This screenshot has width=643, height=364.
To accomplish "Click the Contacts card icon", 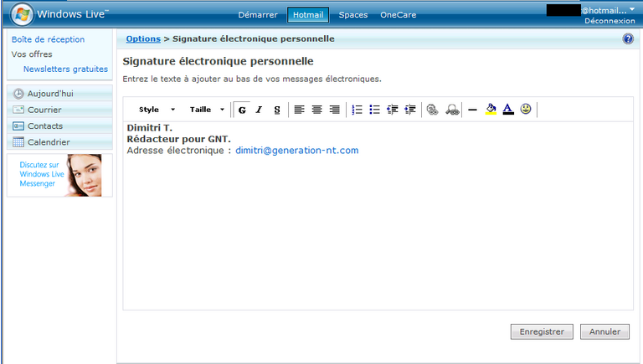I will point(18,126).
